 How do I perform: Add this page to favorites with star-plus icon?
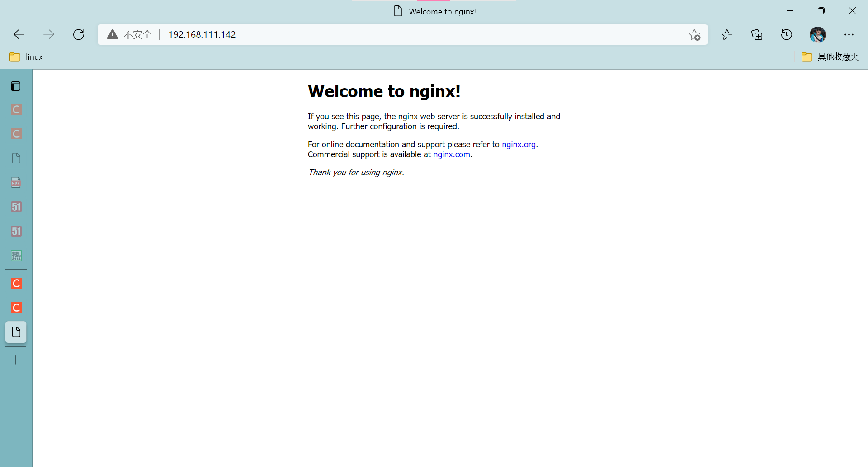click(x=695, y=35)
